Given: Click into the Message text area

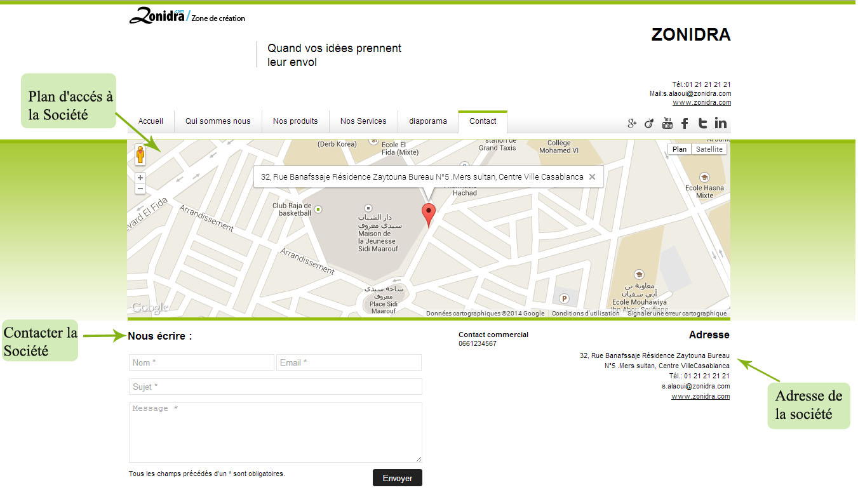Looking at the screenshot, I should tap(275, 432).
